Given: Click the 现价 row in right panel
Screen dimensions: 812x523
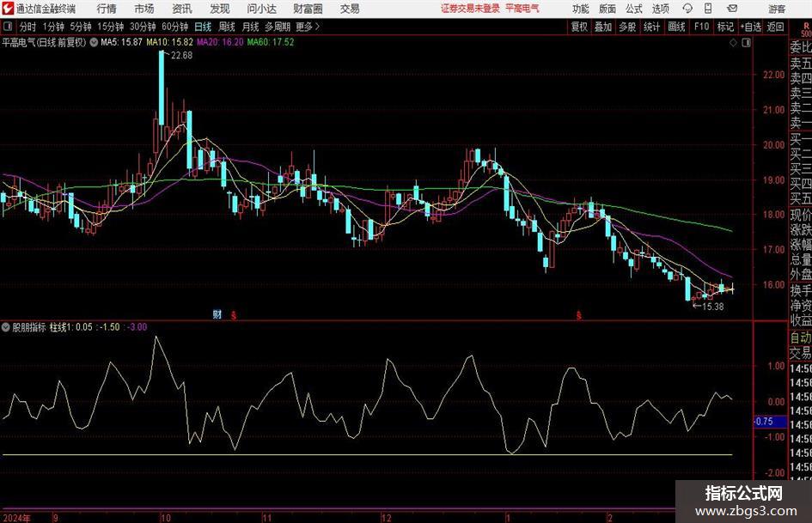Looking at the screenshot, I should point(801,215).
